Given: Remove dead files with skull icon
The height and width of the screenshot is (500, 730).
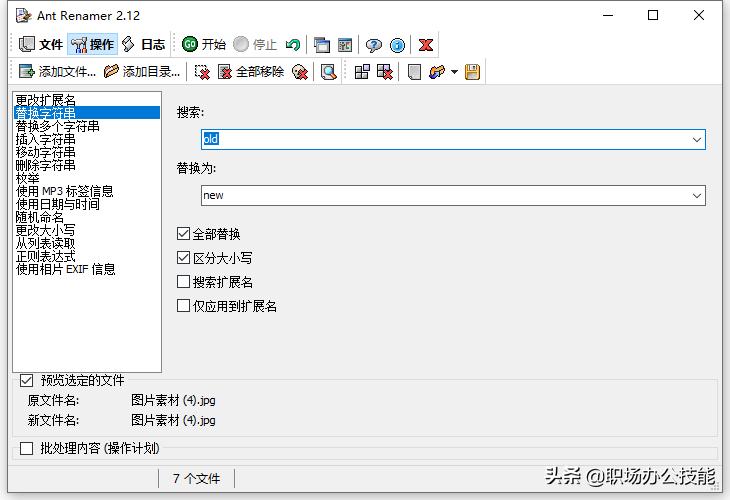Looking at the screenshot, I should pos(300,72).
